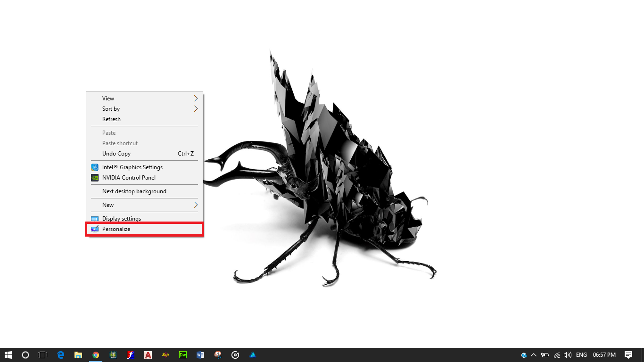644x362 pixels.
Task: Launch Affinity Designer from the taskbar
Action: coord(252,355)
